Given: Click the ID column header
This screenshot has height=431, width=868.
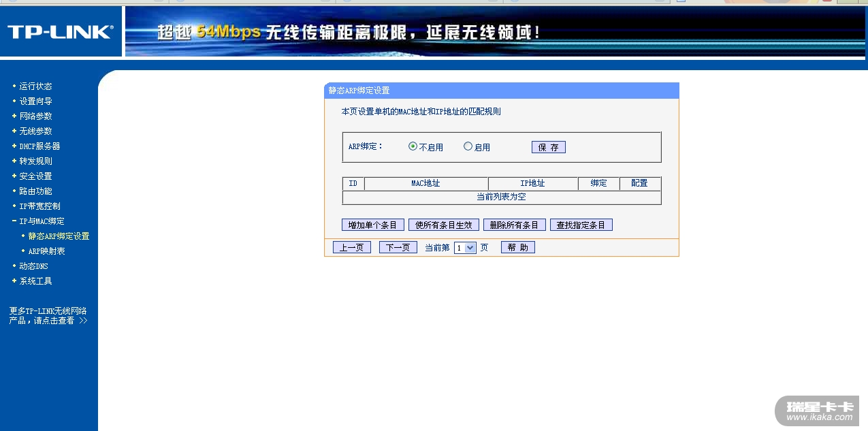Looking at the screenshot, I should pyautogui.click(x=353, y=184).
